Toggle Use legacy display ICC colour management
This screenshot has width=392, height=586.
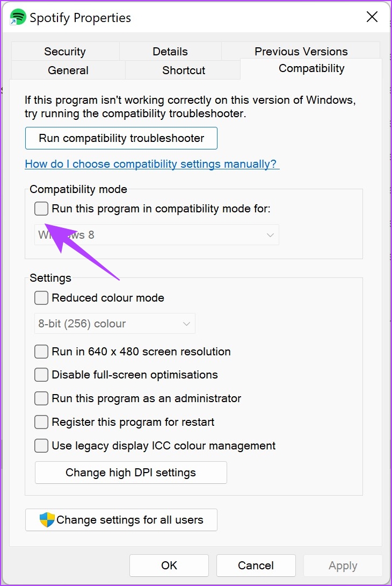pos(41,446)
